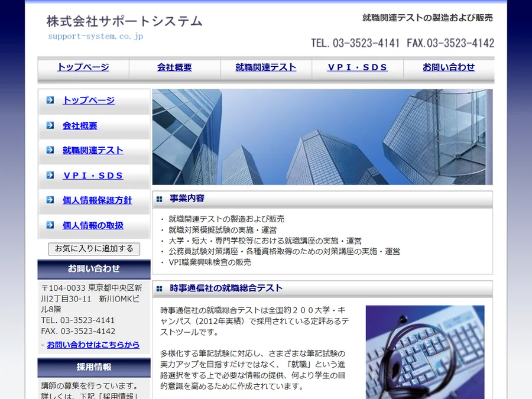Click 株式会社サポートシステム site title

[x=125, y=21]
